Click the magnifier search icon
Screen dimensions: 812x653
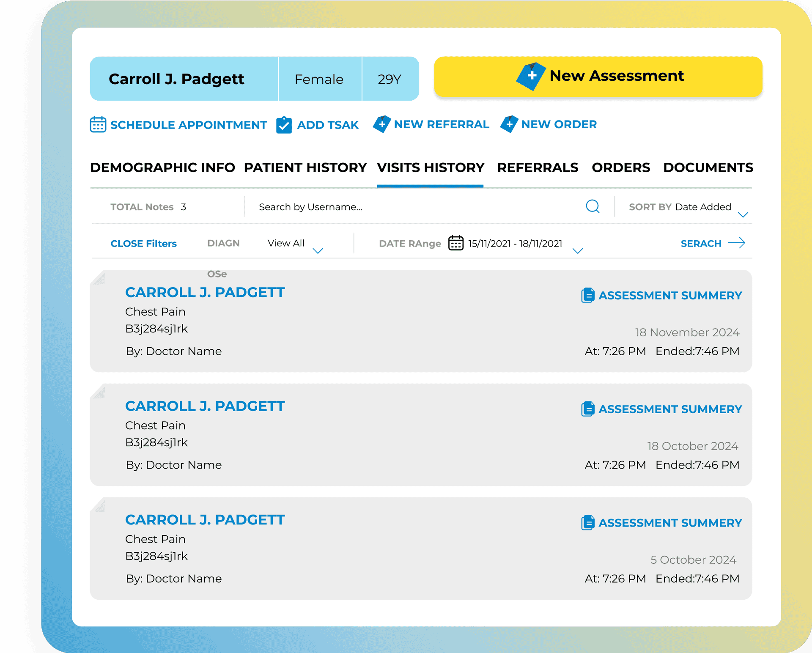coord(593,206)
